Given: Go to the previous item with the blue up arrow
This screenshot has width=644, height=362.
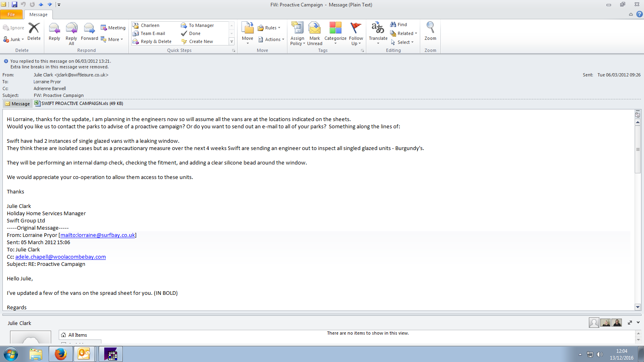Looking at the screenshot, I should [x=41, y=4].
